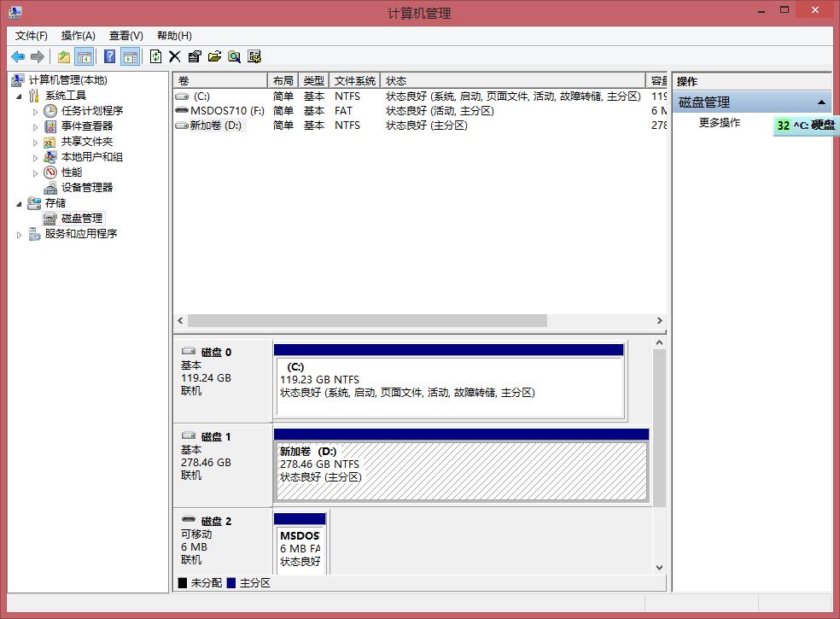
Task: Click the Up one level folder icon
Action: pyautogui.click(x=64, y=56)
